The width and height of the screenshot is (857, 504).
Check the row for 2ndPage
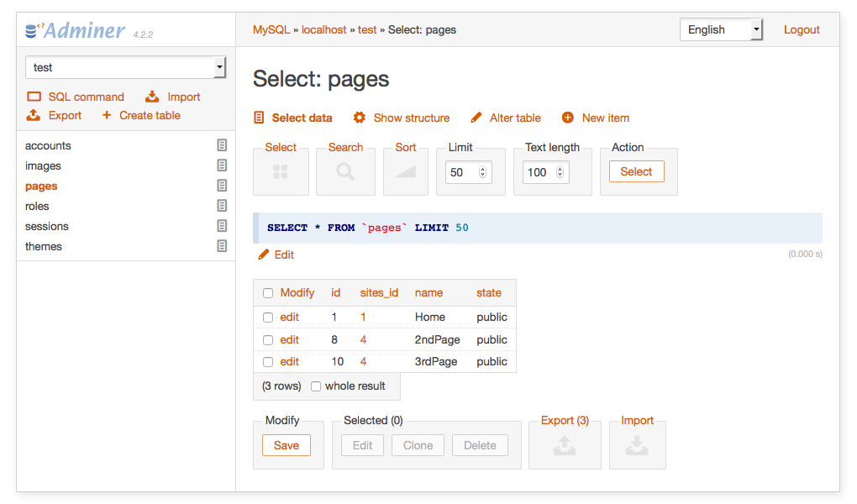pyautogui.click(x=266, y=339)
